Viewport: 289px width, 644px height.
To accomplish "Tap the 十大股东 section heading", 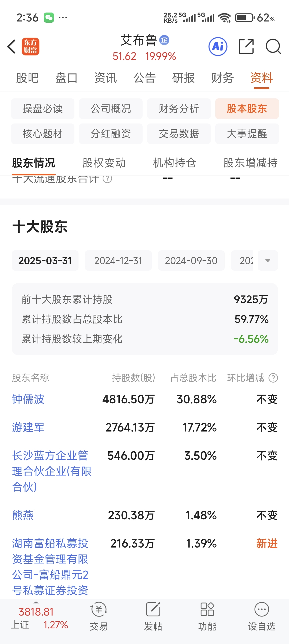I will [40, 227].
